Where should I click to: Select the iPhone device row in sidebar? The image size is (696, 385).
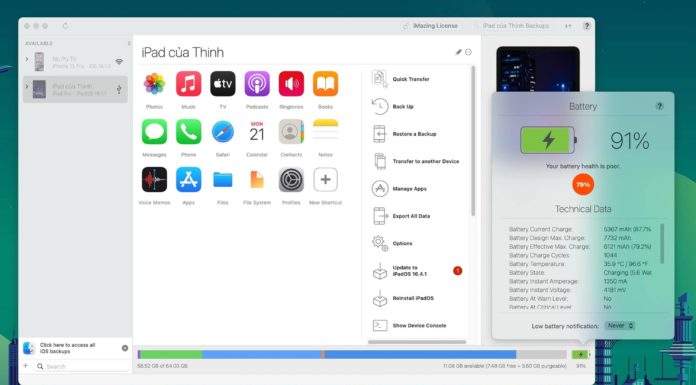(75, 62)
